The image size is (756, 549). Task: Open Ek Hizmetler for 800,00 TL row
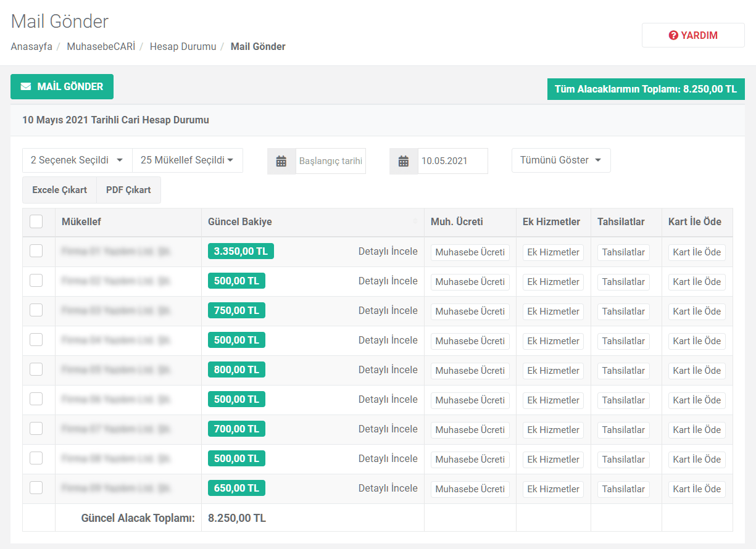coord(554,371)
